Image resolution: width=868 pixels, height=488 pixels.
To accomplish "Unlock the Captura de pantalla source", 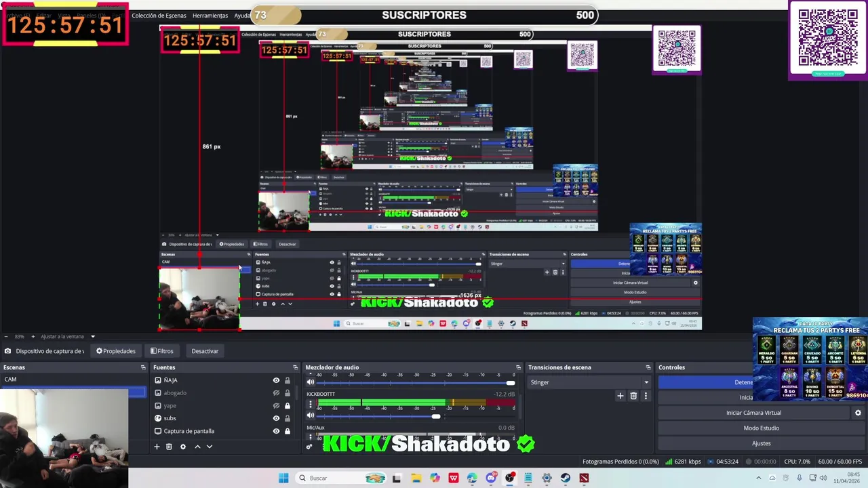I will click(x=287, y=431).
